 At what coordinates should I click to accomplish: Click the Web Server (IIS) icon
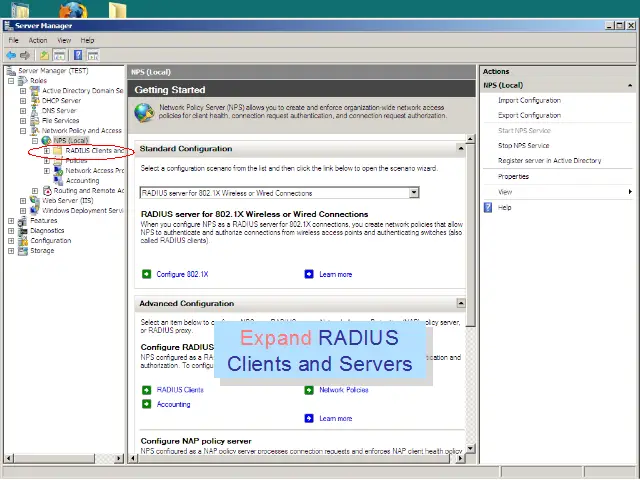coord(35,200)
